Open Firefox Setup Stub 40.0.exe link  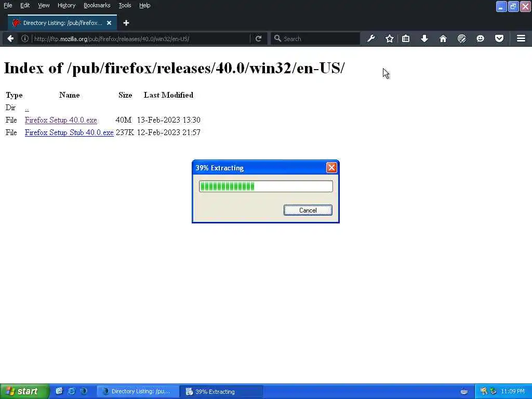(x=69, y=132)
